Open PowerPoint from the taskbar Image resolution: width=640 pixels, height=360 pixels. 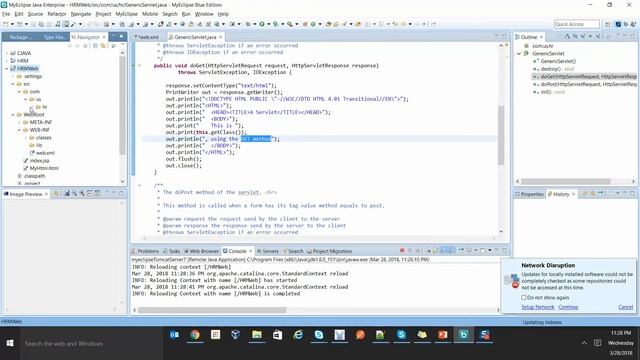[443, 335]
